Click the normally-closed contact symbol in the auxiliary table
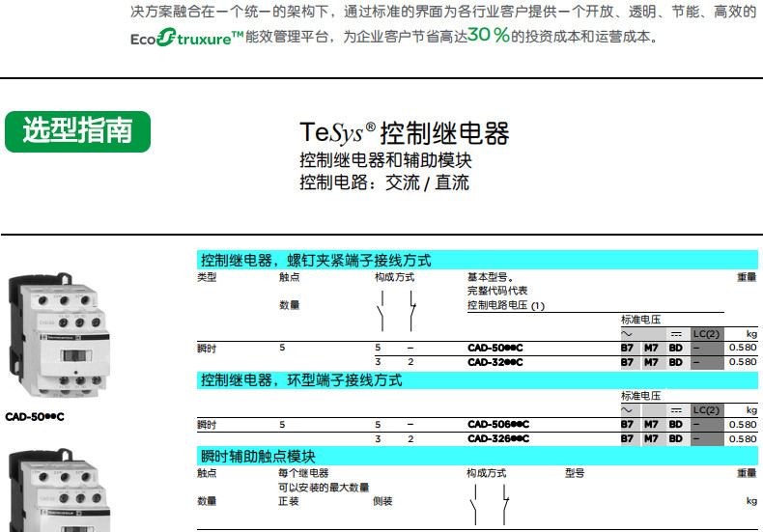The image size is (763, 532). tap(505, 505)
